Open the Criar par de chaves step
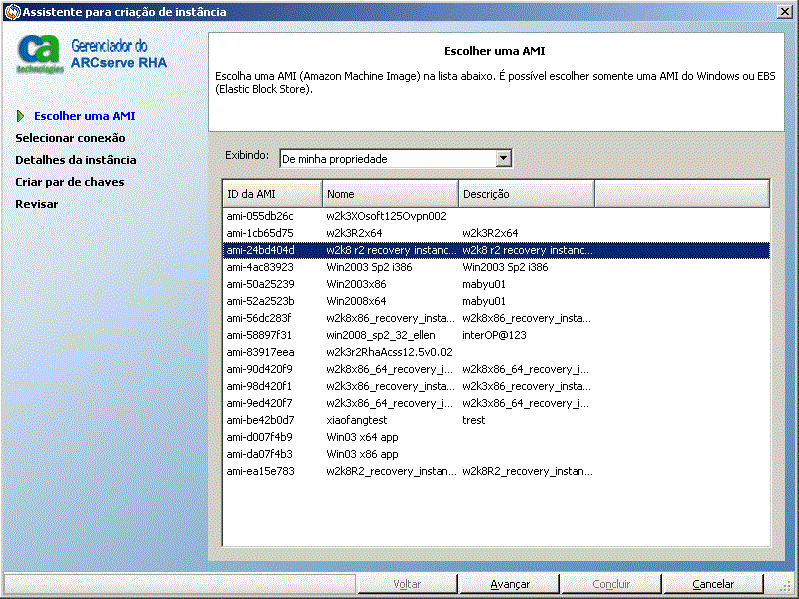 coord(70,182)
